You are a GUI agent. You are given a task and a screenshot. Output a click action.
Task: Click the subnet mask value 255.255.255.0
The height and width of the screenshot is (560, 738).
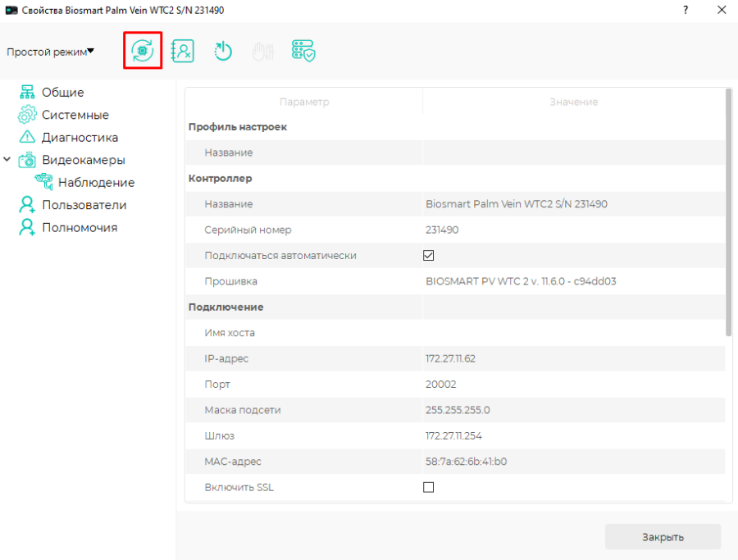point(458,410)
